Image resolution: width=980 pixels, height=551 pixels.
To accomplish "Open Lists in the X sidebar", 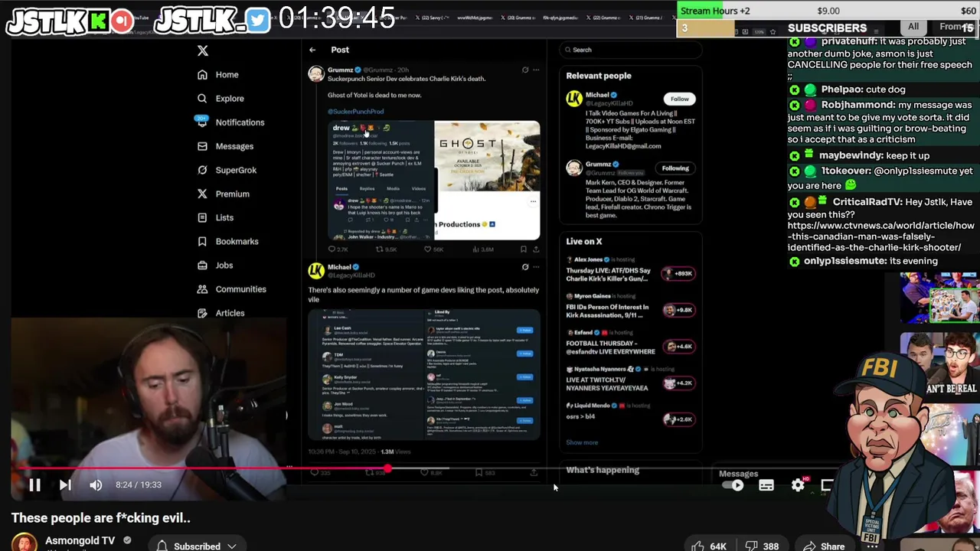I will [215, 217].
